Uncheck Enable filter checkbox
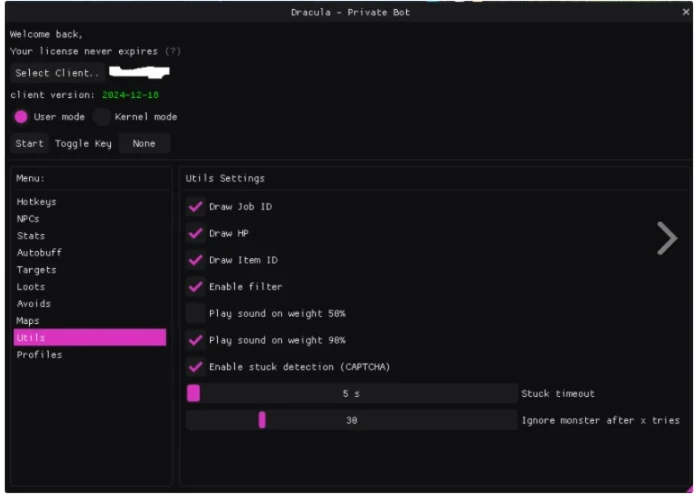This screenshot has height=494, width=697. point(196,287)
